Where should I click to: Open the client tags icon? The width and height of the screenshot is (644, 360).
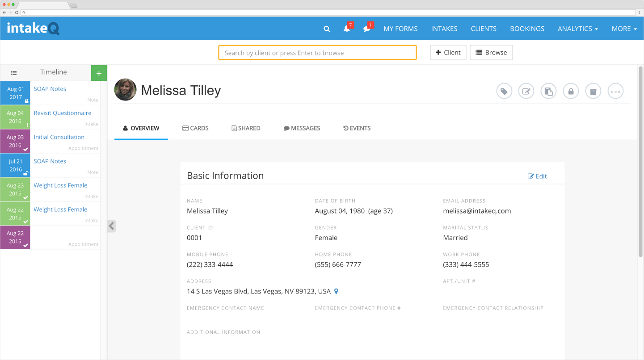tap(504, 91)
